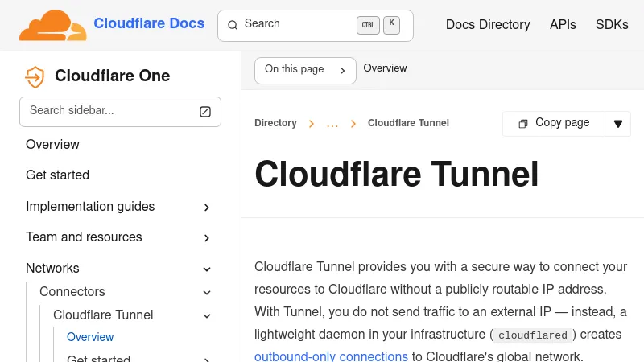This screenshot has height=362, width=644.
Task: Expand Team and resources section
Action: pos(207,238)
